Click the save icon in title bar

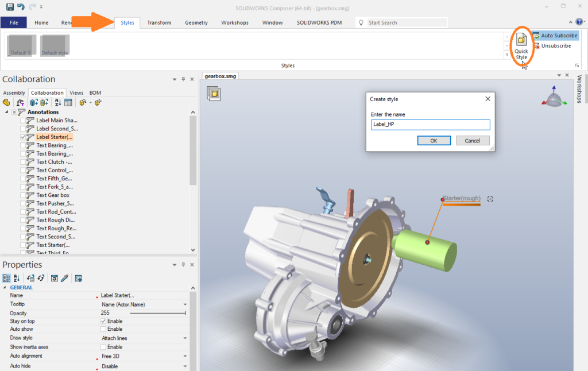pyautogui.click(x=10, y=7)
